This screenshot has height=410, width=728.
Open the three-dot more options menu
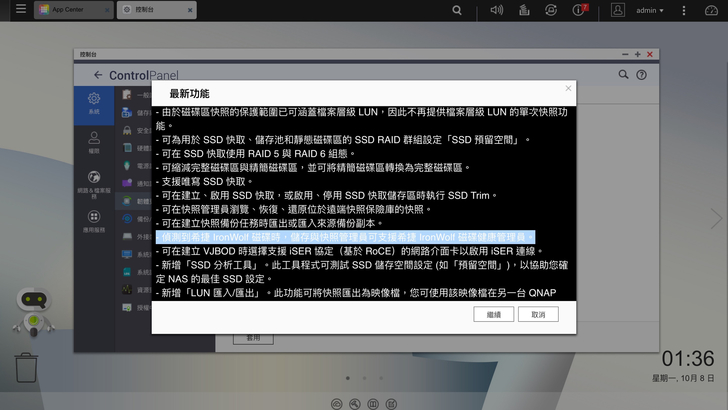pyautogui.click(x=683, y=10)
